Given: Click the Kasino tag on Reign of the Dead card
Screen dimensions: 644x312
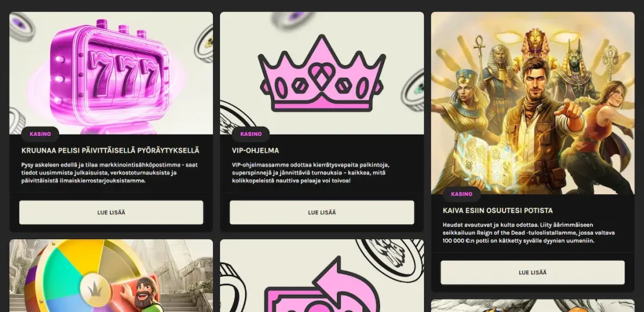Looking at the screenshot, I should point(462,194).
